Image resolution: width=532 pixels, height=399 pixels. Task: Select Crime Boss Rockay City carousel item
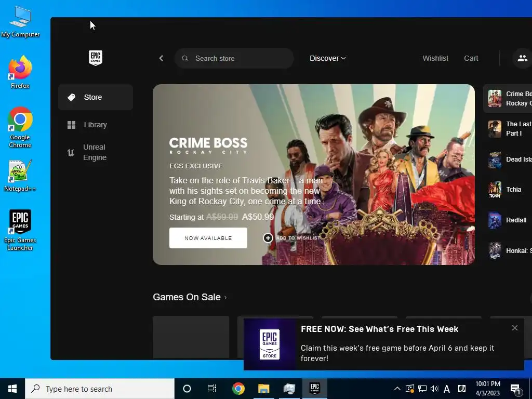508,98
